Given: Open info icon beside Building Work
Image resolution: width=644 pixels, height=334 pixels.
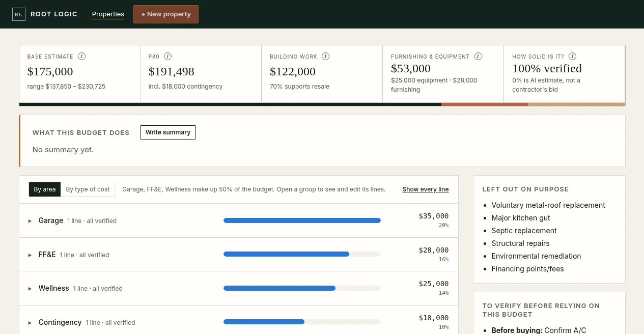Looking at the screenshot, I should pyautogui.click(x=325, y=57).
